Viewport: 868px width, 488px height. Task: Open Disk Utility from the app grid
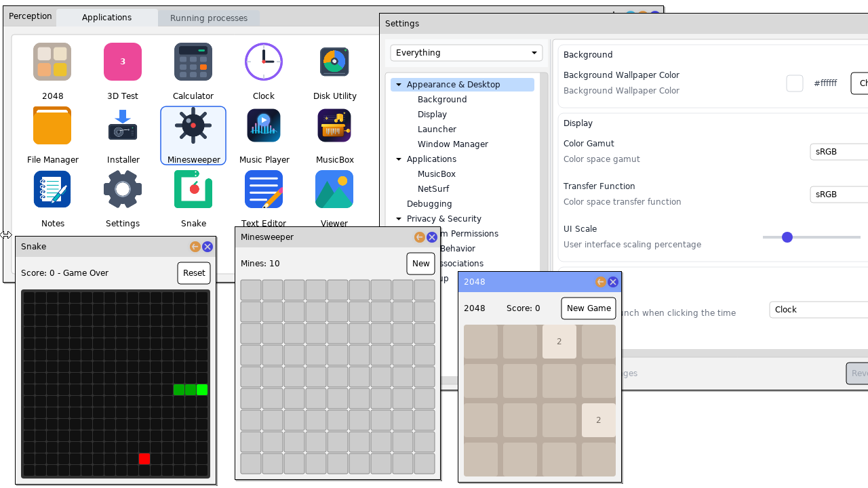pos(334,62)
